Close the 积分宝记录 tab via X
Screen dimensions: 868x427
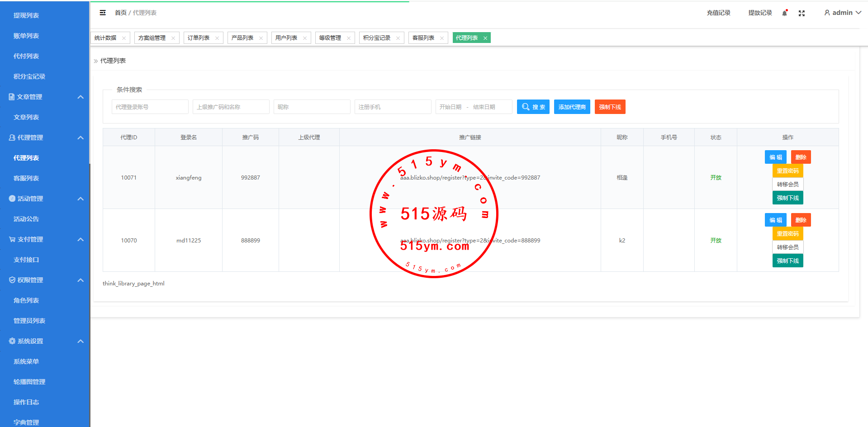coord(398,38)
